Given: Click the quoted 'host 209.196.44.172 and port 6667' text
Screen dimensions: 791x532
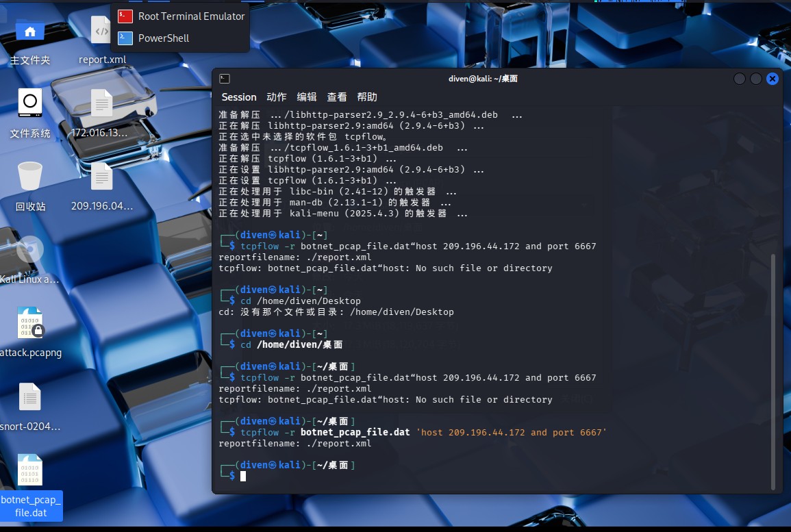Looking at the screenshot, I should click(511, 432).
